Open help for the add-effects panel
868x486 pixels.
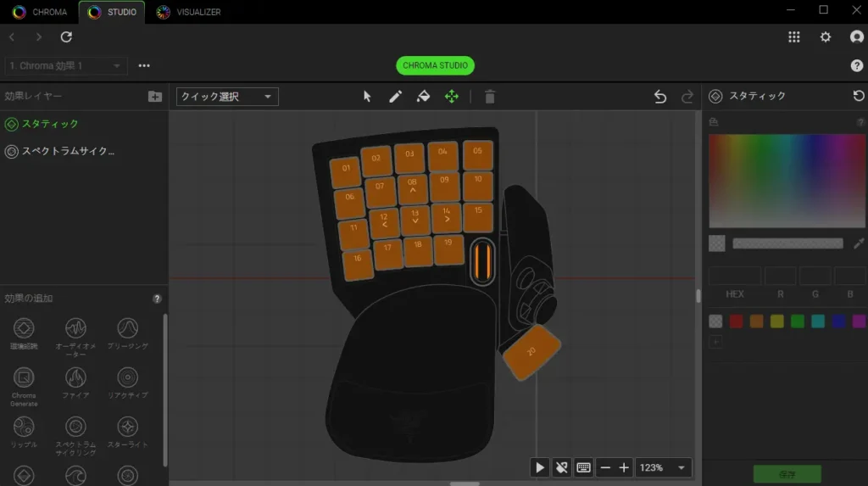(x=157, y=299)
